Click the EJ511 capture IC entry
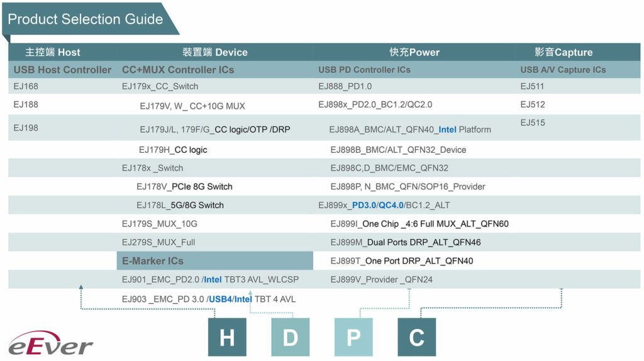 pos(532,86)
